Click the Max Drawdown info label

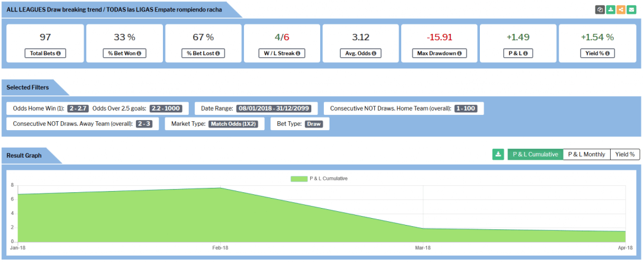[x=439, y=53]
